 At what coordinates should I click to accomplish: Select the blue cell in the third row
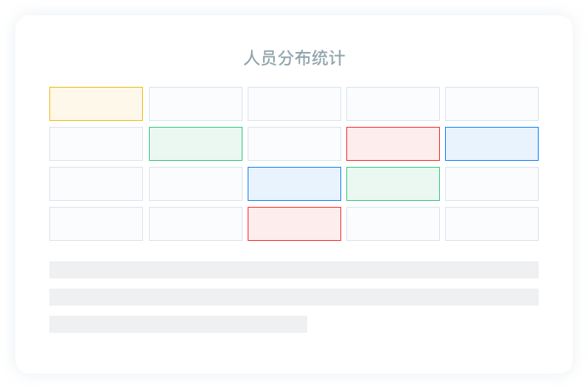point(294,184)
